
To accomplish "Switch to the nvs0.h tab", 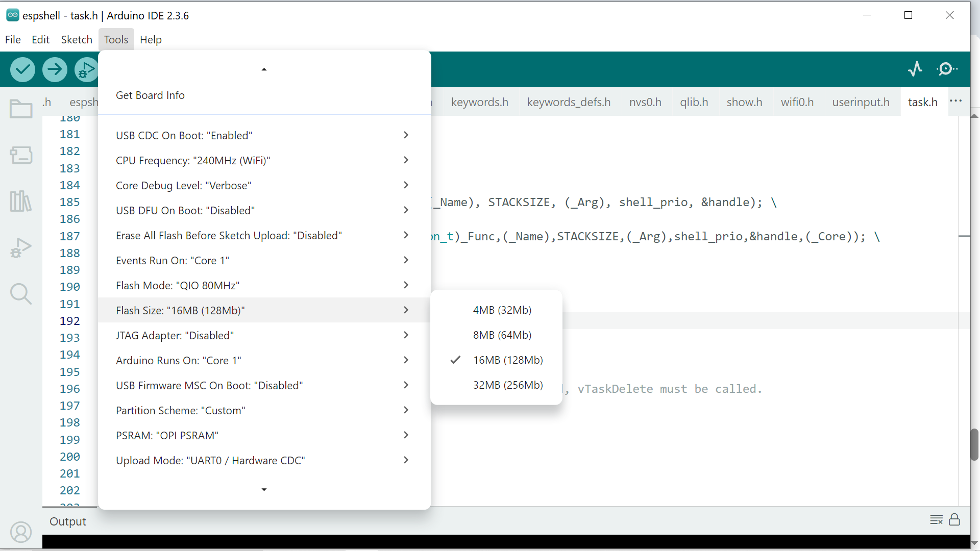I will pos(645,102).
